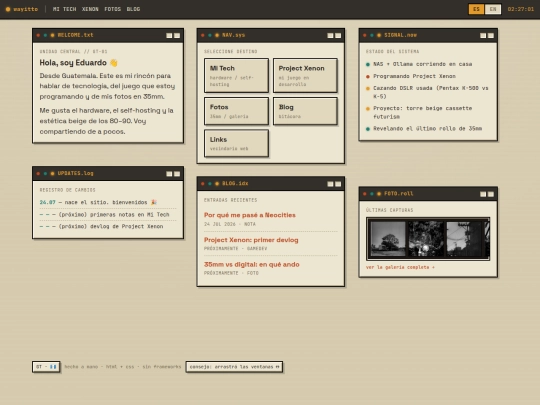Click left square button on SIGNAL.now title bar
The height and width of the screenshot is (405, 540).
[483, 35]
